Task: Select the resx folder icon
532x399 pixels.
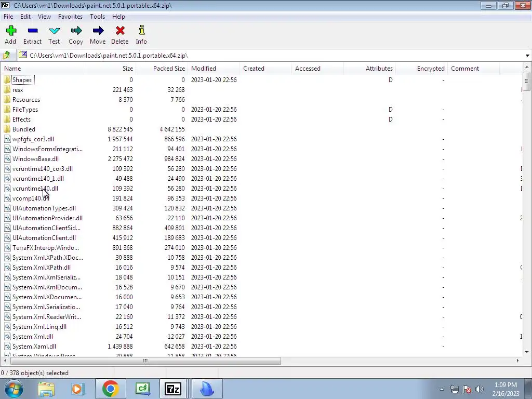Action: point(7,89)
